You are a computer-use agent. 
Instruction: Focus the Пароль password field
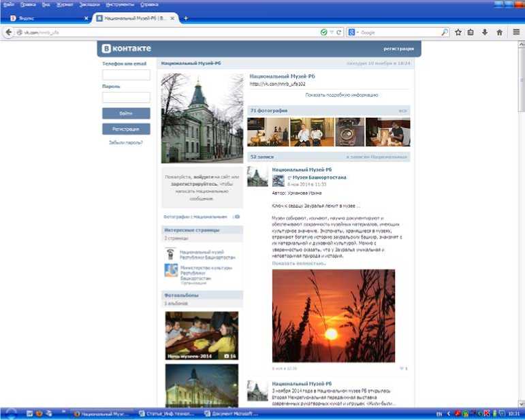(x=126, y=97)
